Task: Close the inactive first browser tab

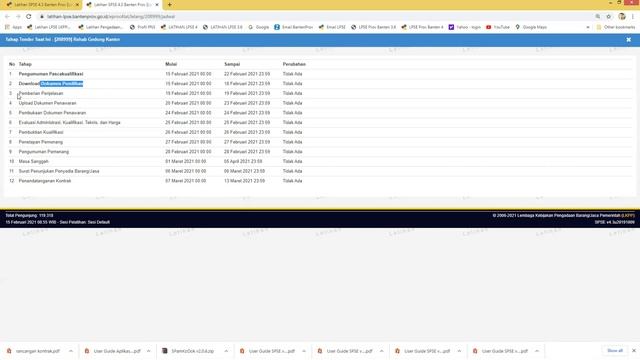Action: point(77,4)
